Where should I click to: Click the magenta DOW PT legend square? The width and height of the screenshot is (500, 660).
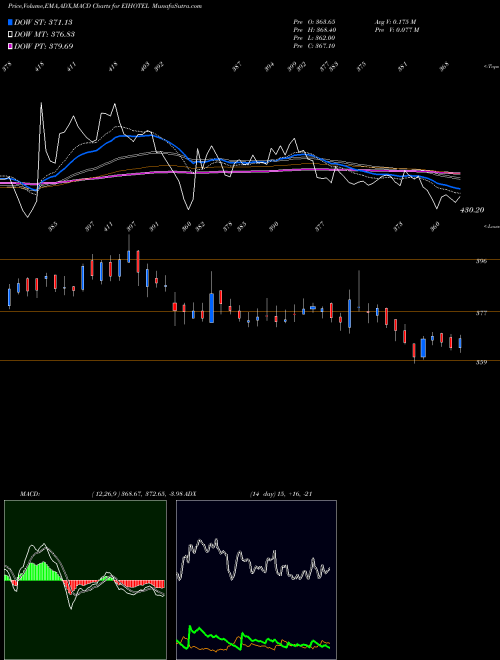[10, 46]
